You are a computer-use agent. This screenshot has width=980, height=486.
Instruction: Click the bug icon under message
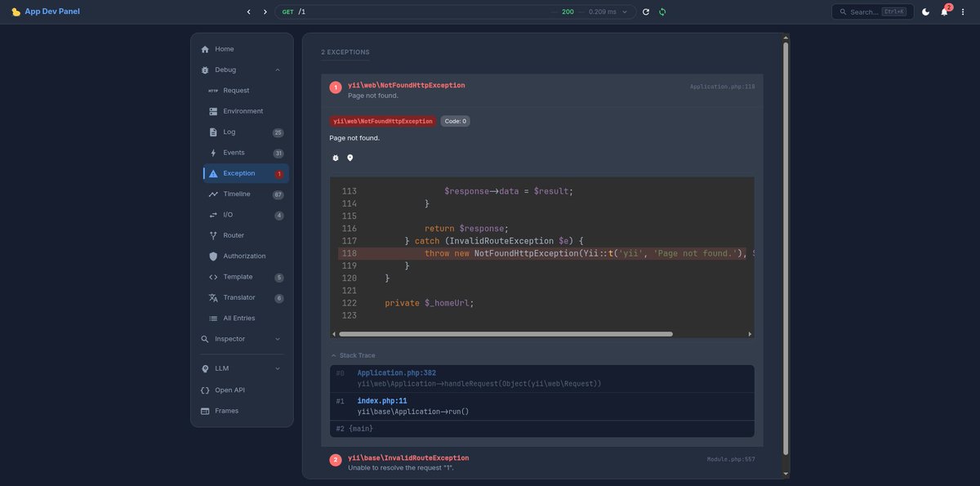(336, 158)
